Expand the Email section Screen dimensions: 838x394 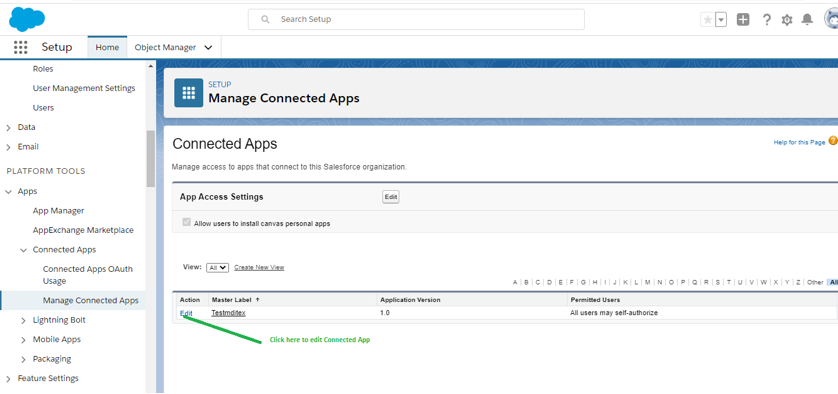point(9,146)
